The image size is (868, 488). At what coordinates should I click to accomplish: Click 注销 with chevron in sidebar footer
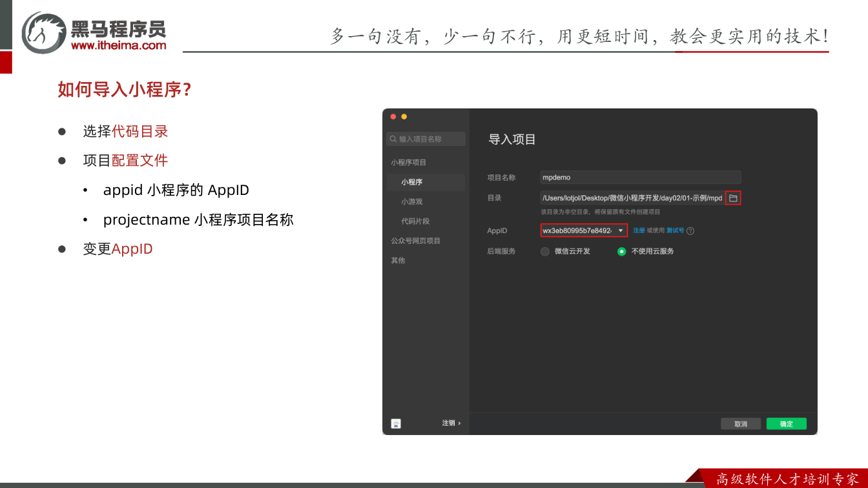(451, 423)
